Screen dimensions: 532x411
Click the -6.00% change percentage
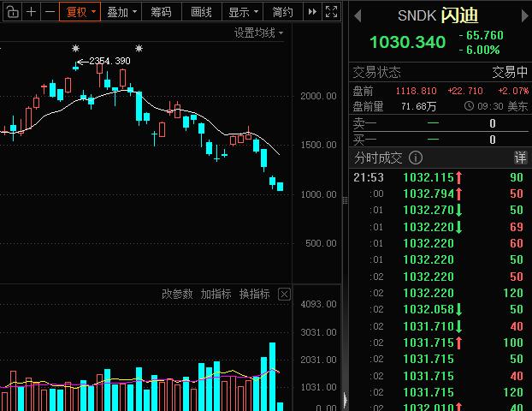coord(480,50)
